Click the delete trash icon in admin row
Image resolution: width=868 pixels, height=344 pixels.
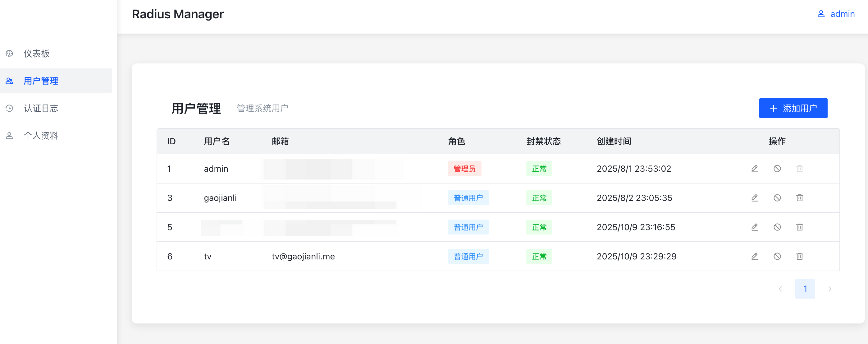[800, 169]
